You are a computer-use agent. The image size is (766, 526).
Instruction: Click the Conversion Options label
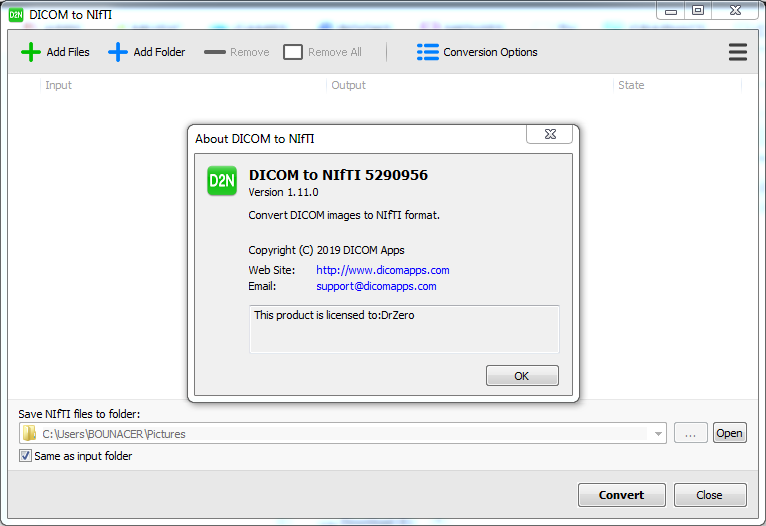coord(490,52)
